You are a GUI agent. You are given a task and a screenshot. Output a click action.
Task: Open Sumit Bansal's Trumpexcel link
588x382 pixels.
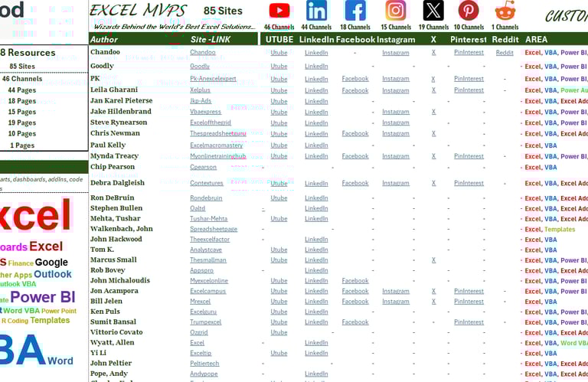click(205, 322)
